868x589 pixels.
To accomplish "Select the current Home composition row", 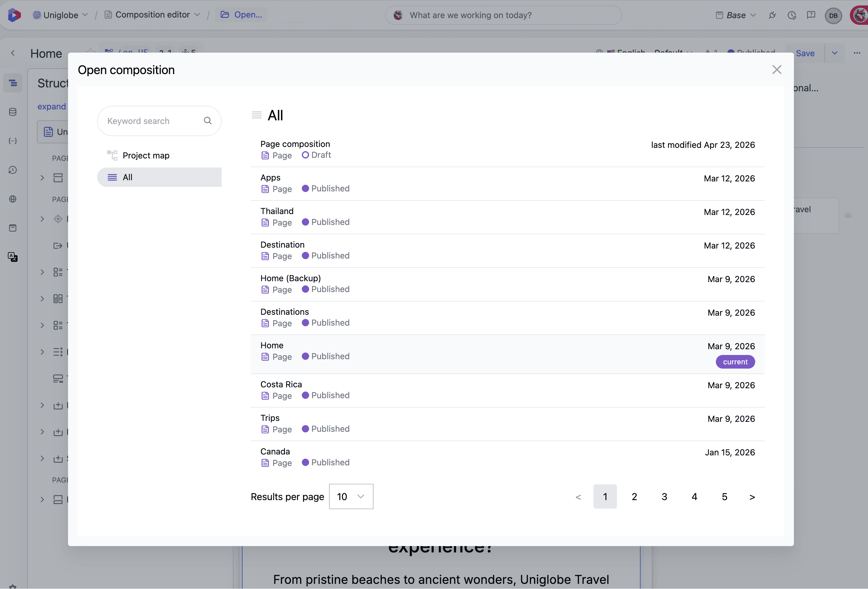I will click(507, 354).
